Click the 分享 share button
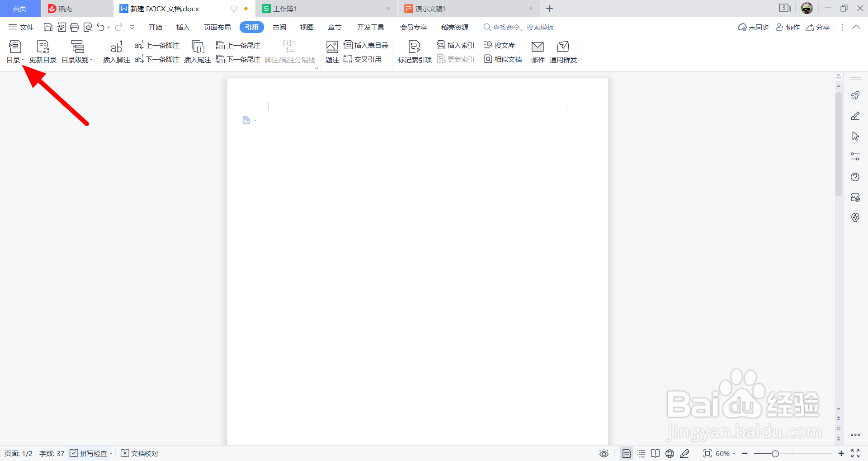868x461 pixels. 818,27
